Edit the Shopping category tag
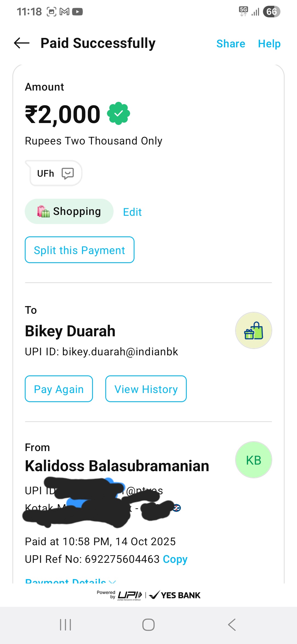The height and width of the screenshot is (644, 297). click(x=132, y=212)
